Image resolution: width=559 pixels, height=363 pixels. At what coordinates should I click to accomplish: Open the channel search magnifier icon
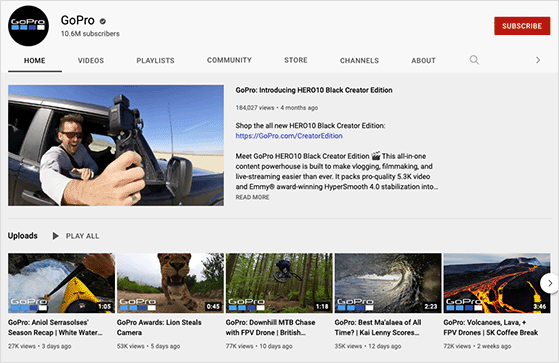click(x=474, y=60)
